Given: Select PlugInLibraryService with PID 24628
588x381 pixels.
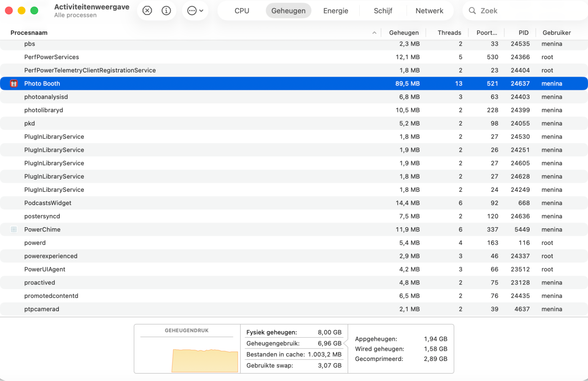Looking at the screenshot, I should tap(294, 176).
